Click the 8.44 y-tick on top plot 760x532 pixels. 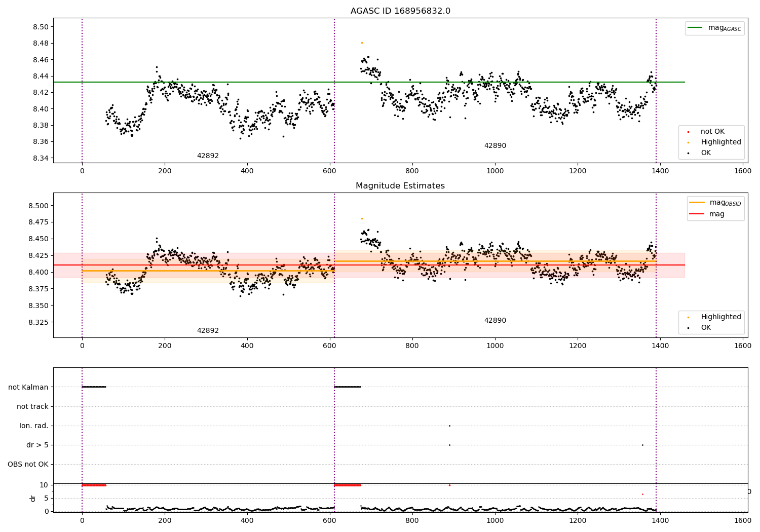(x=41, y=76)
